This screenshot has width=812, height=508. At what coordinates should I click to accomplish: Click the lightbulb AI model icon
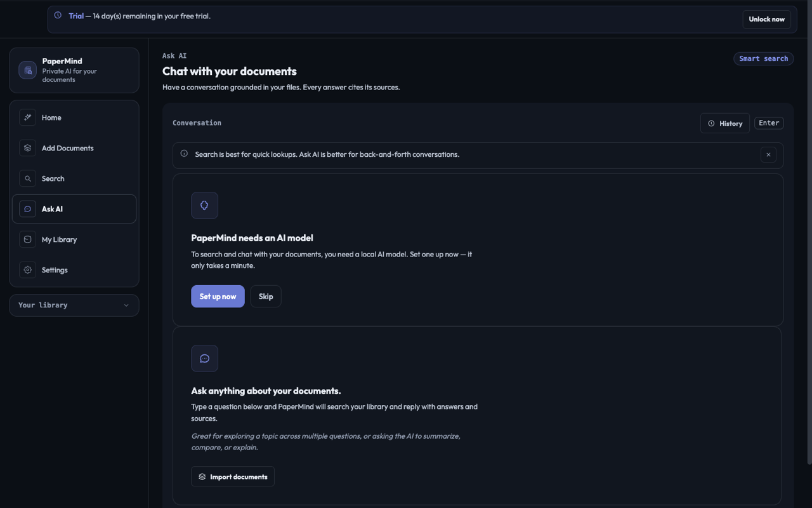(x=204, y=206)
